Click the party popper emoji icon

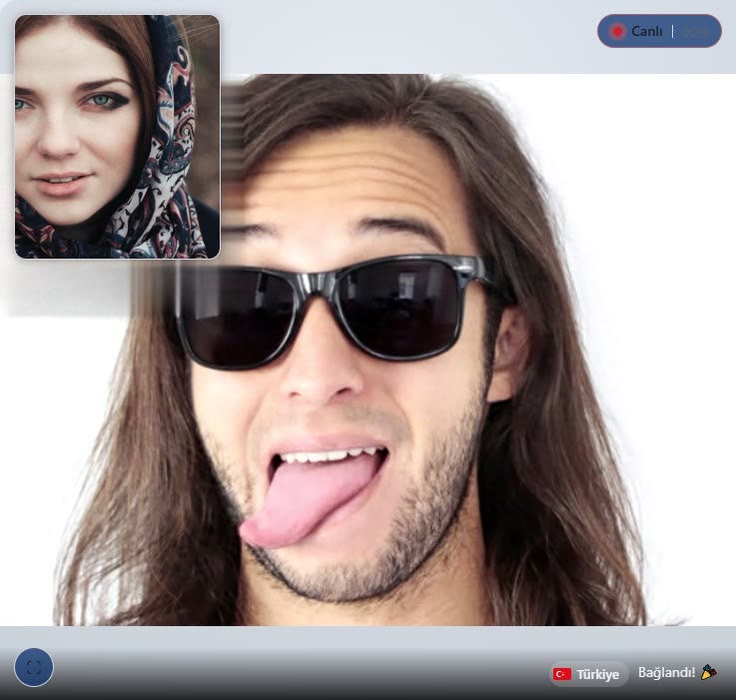coord(708,672)
